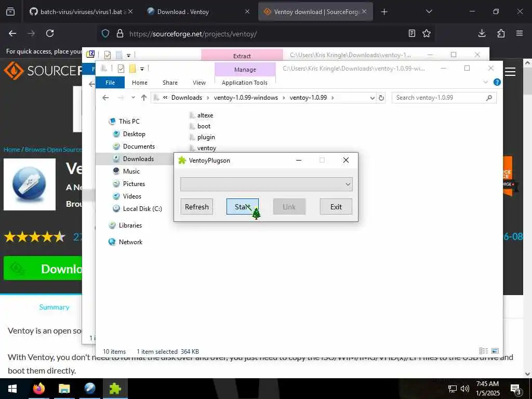Open the Summary tab on SourceForge page
Viewport: 532px width, 399px height.
(54, 307)
